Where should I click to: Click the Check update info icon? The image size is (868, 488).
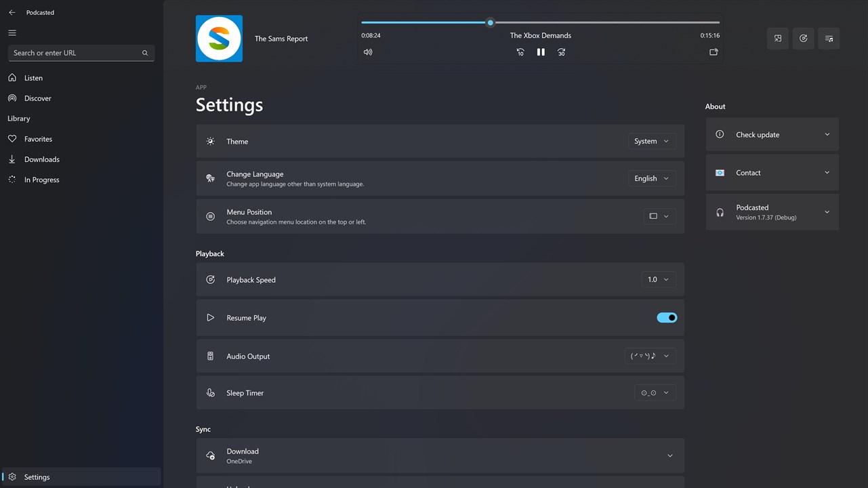[720, 134]
